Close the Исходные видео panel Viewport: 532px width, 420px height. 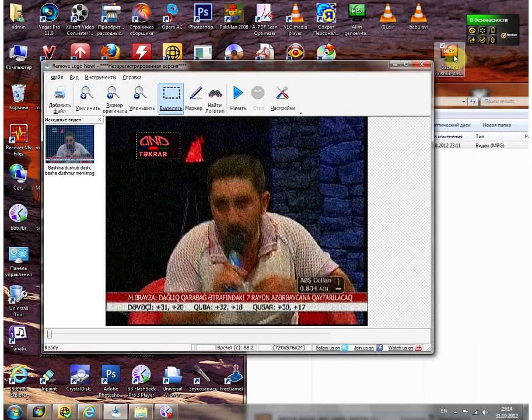[99, 120]
